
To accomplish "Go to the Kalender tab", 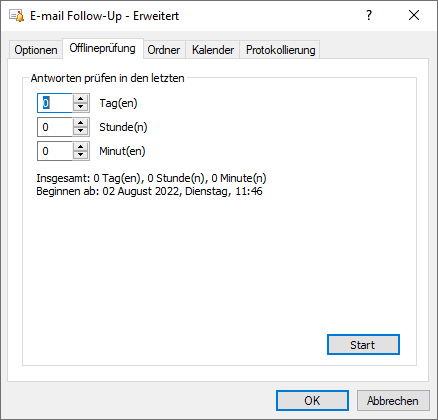I will click(x=213, y=50).
